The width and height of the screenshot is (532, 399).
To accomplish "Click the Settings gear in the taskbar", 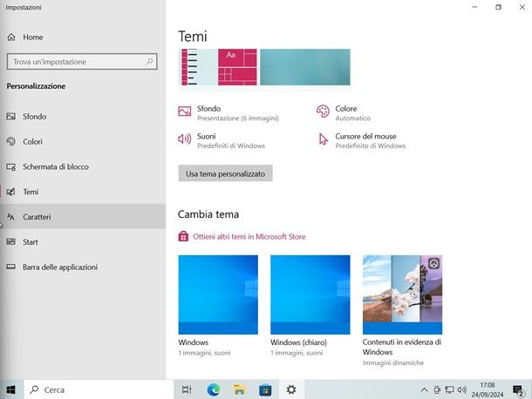I will (291, 389).
